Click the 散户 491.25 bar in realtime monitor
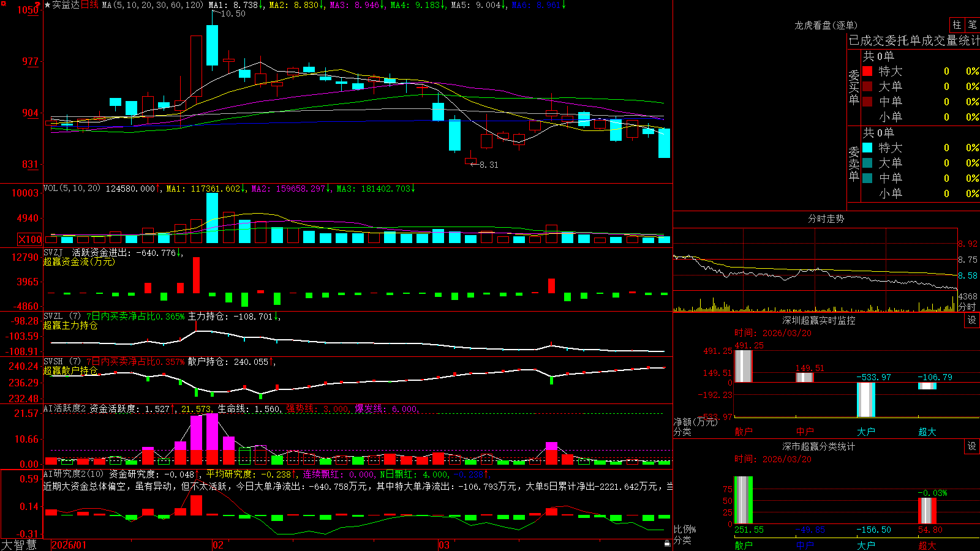This screenshot has width=980, height=551. 744,366
